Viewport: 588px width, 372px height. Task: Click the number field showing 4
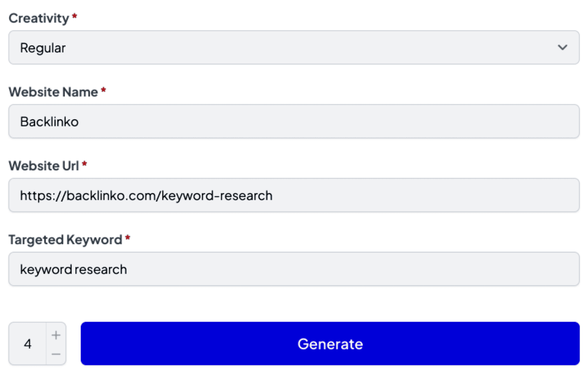tap(28, 344)
